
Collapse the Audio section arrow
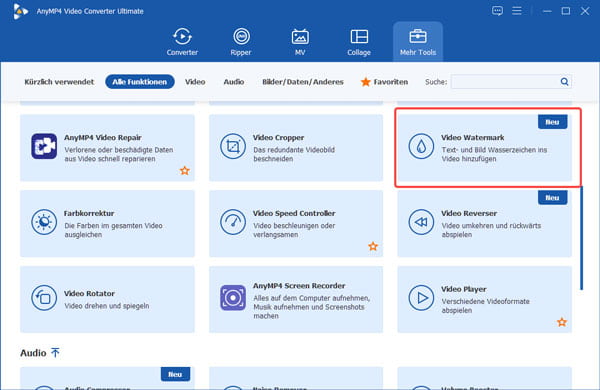point(55,352)
